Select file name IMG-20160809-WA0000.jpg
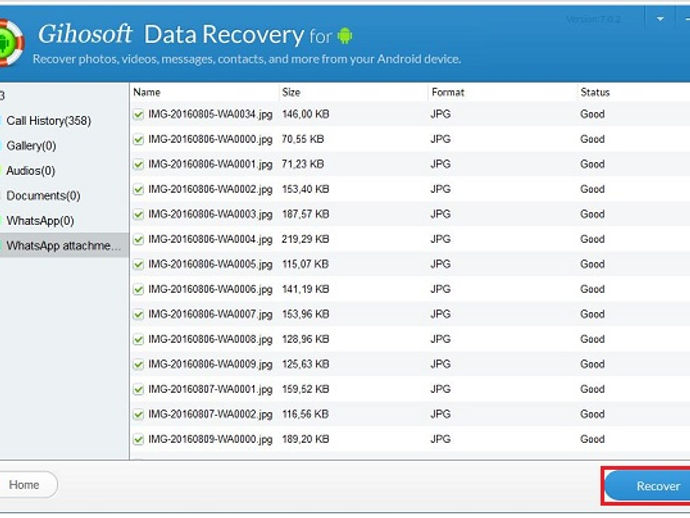The height and width of the screenshot is (518, 690). coord(210,439)
